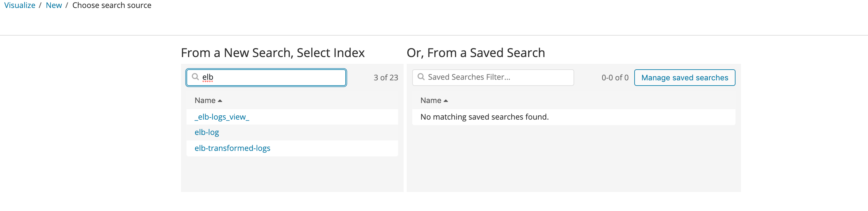Toggle sort arrow beside index Name column
Image resolution: width=868 pixels, height=211 pixels.
(x=220, y=101)
